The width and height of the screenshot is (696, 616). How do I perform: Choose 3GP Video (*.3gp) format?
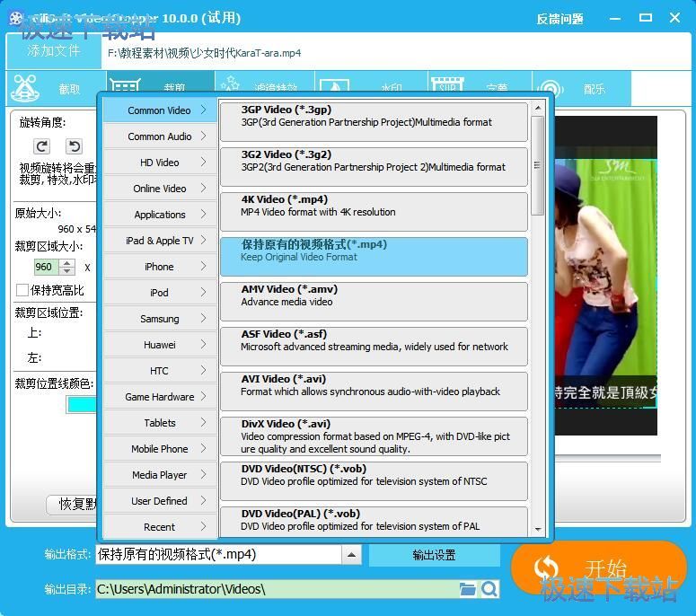(374, 122)
